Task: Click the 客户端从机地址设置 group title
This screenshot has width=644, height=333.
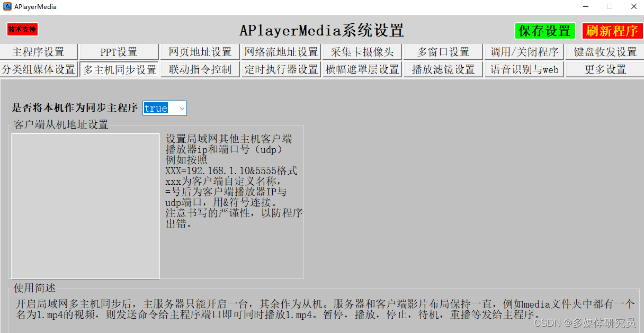Action: [x=61, y=124]
